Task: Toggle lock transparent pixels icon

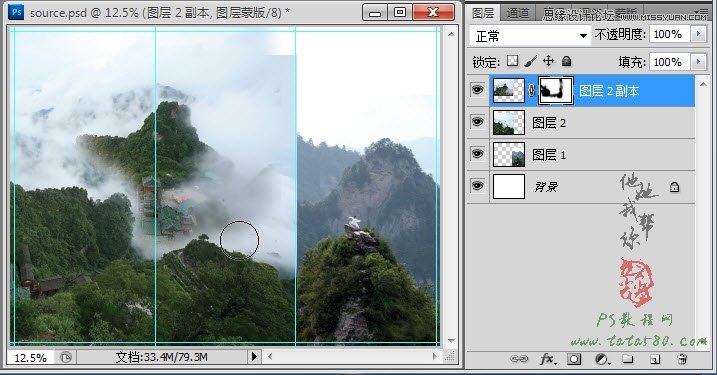Action: click(513, 61)
